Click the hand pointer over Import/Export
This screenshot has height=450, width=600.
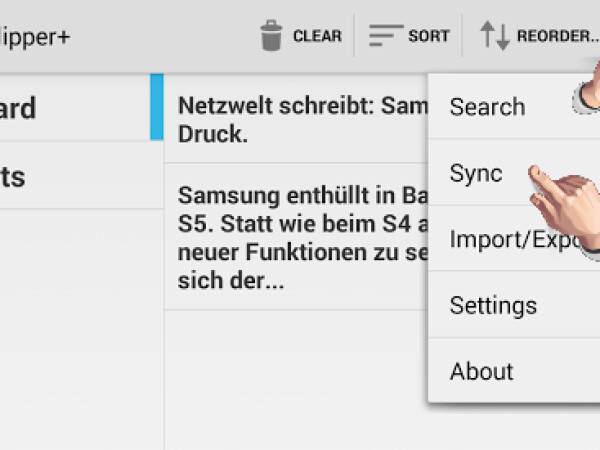[590, 240]
